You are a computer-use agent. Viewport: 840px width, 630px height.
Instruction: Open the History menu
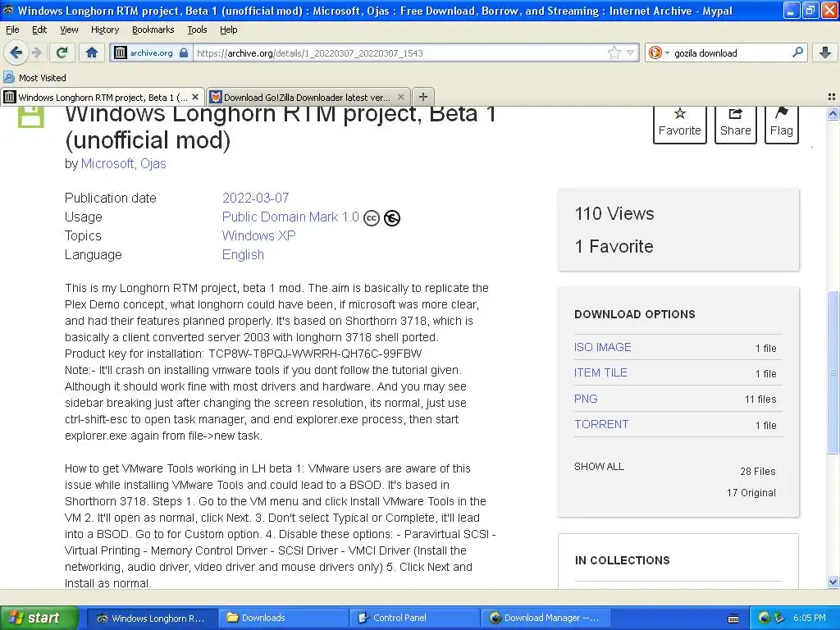105,30
